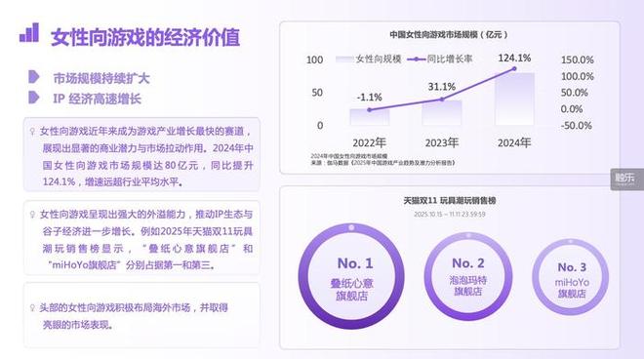Click the 同比增长率 legend line marker
Image resolution: width=644 pixels, height=359 pixels.
click(416, 60)
